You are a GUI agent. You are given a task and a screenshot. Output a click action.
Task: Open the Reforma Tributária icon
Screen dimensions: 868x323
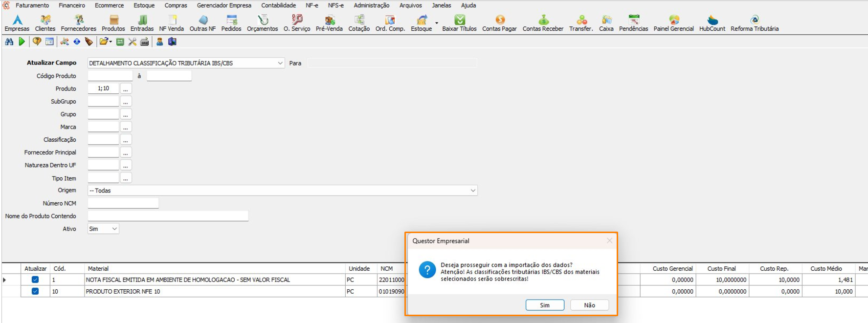click(x=755, y=23)
